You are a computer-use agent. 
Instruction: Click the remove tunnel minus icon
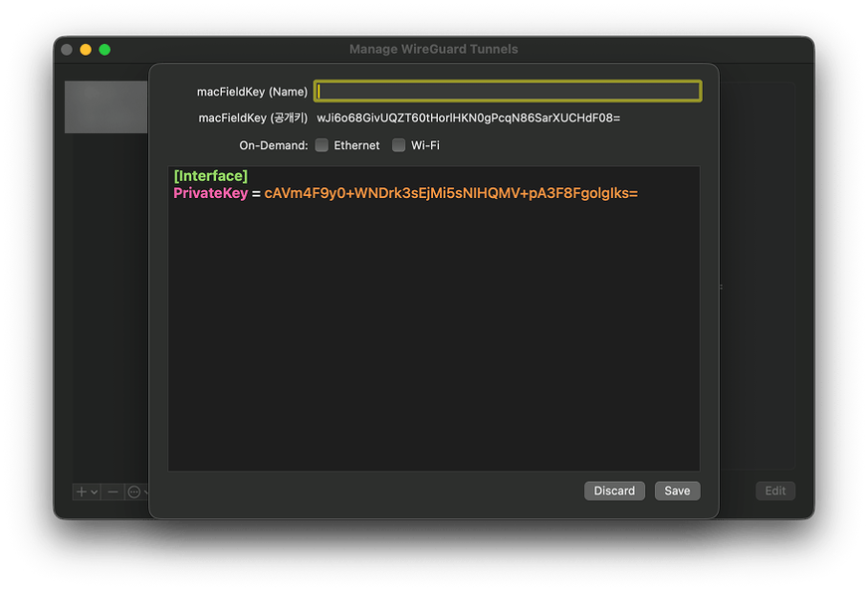(x=112, y=492)
